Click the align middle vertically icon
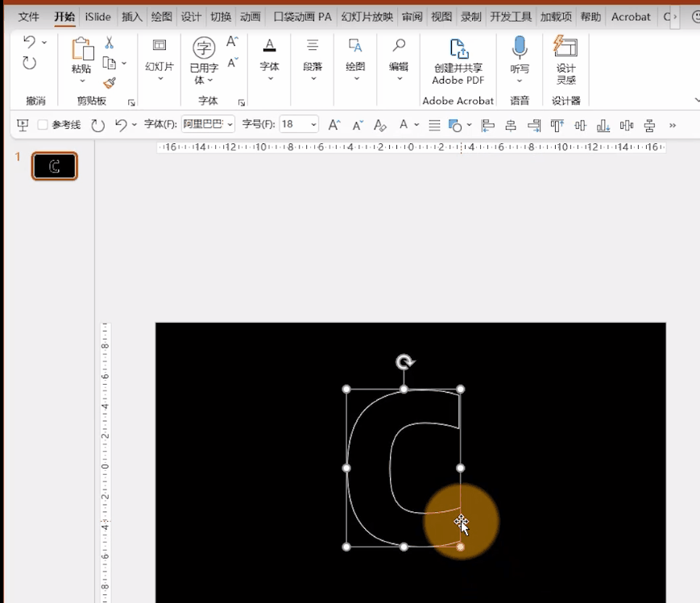The width and height of the screenshot is (700, 603). click(580, 126)
